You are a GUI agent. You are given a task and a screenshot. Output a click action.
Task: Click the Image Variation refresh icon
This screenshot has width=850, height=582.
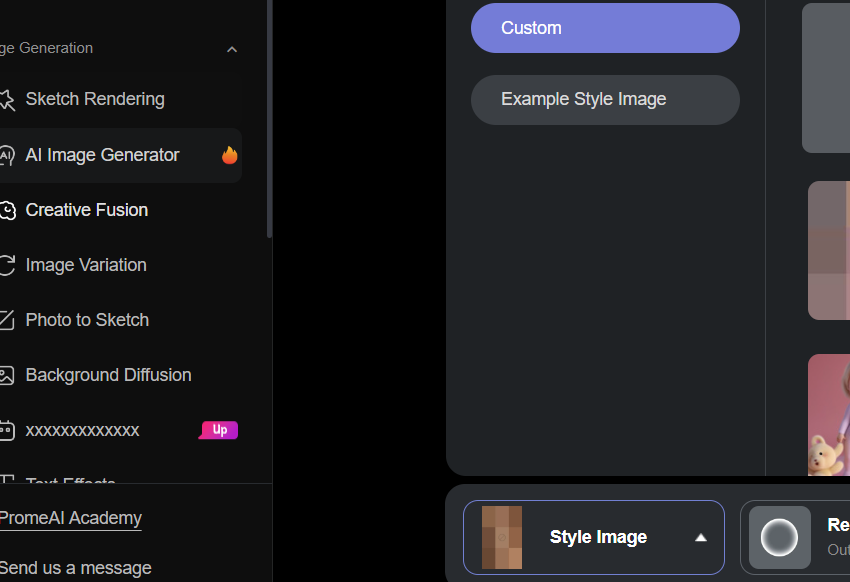tap(7, 265)
